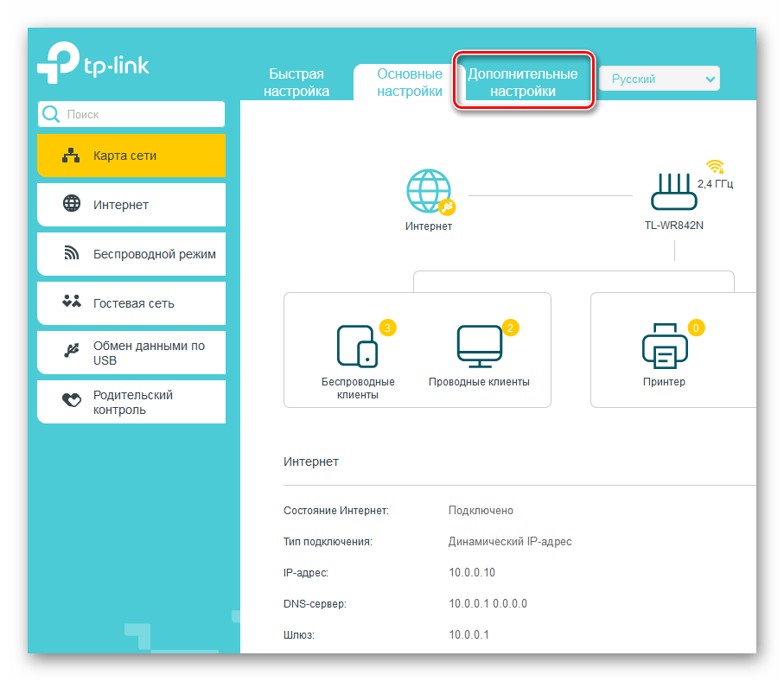Click into the Поиск search field
The width and height of the screenshot is (784, 681).
click(x=138, y=114)
